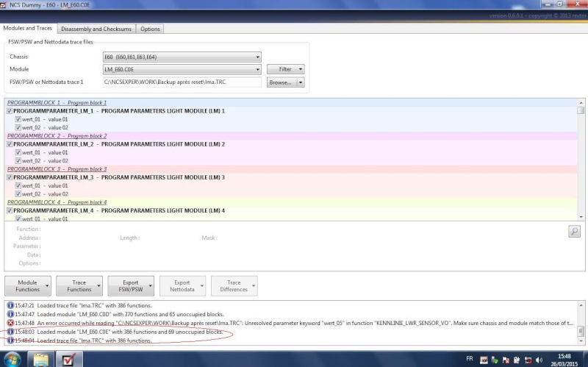Click info icon of 15:48:03 log entry
Image resolution: width=588 pixels, height=367 pixels.
[10, 332]
